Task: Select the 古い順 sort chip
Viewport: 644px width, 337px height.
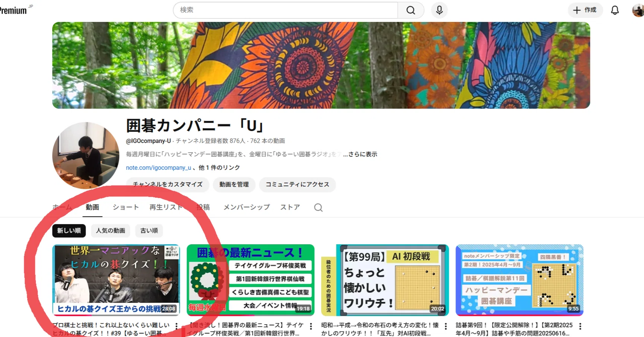Action: (149, 231)
